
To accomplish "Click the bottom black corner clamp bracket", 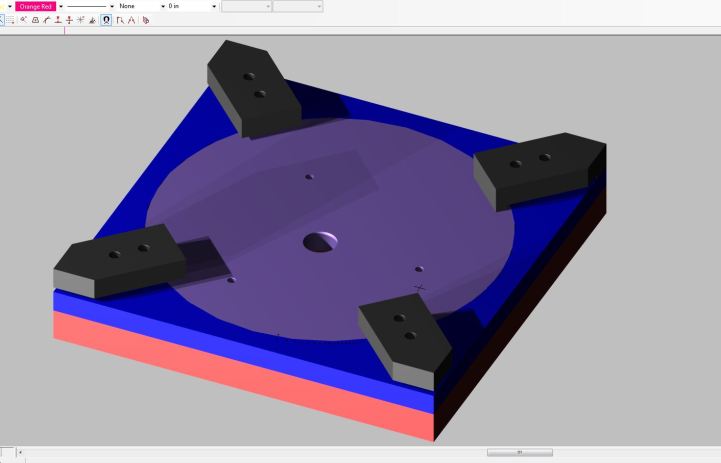I will click(405, 341).
